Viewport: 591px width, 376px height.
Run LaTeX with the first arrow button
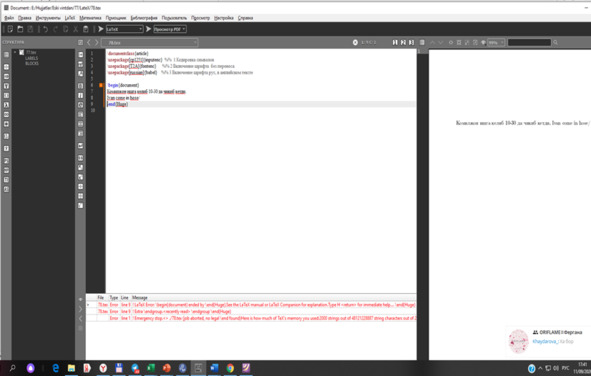point(101,29)
